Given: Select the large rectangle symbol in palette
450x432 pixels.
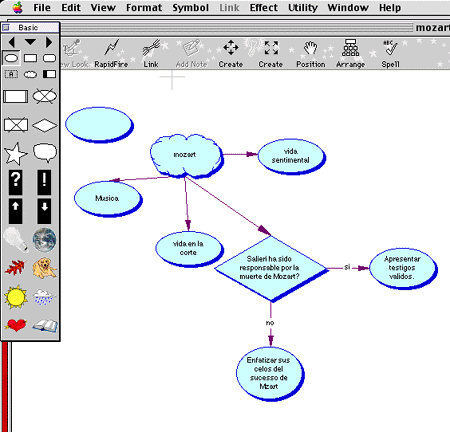Looking at the screenshot, I should click(16, 97).
